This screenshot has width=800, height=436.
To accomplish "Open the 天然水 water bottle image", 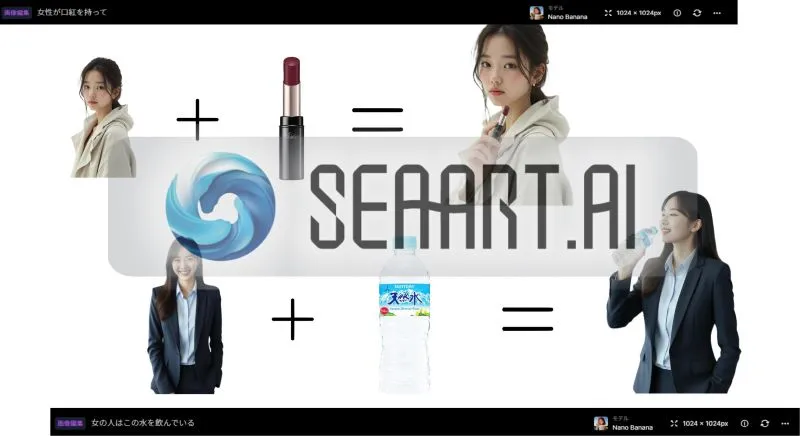I will click(404, 315).
